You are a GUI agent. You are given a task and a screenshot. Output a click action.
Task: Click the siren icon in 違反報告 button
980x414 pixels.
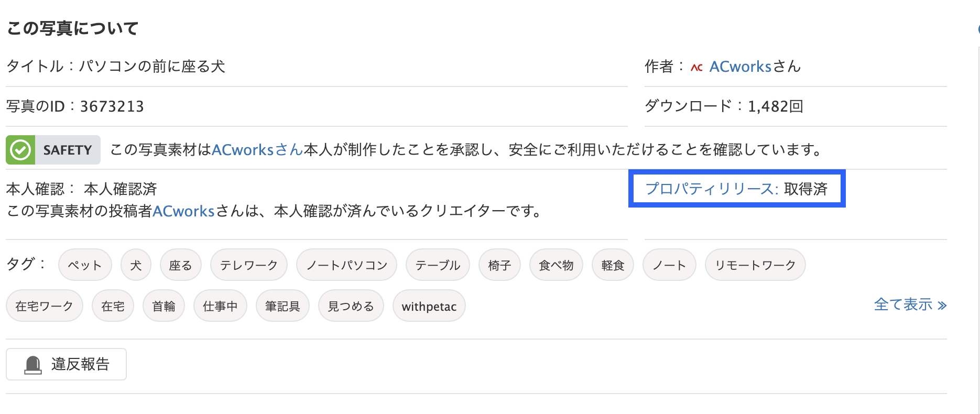click(x=33, y=365)
